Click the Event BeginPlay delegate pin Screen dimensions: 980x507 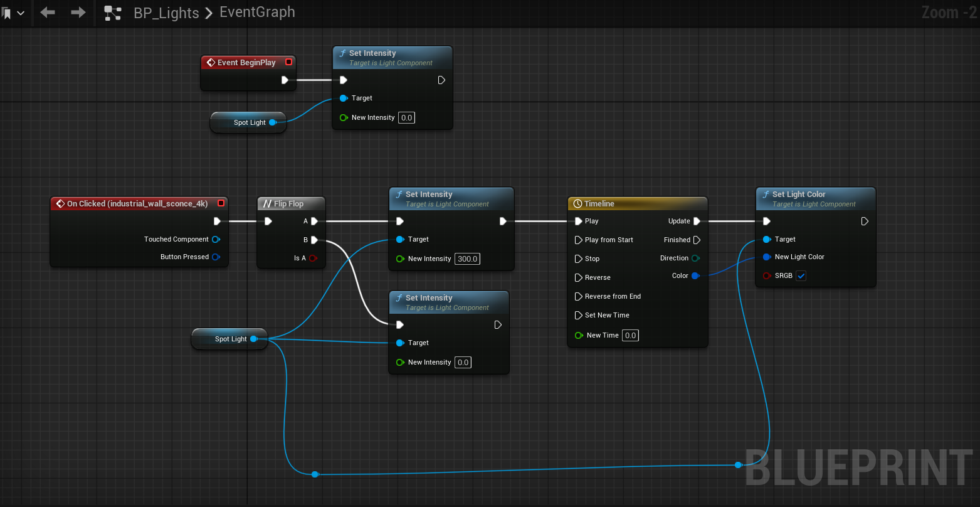288,62
